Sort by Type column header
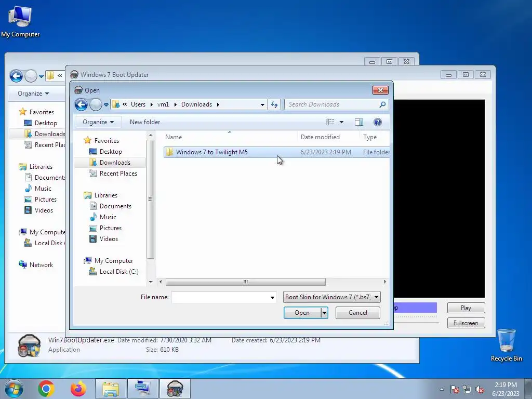This screenshot has height=399, width=532. click(x=374, y=137)
